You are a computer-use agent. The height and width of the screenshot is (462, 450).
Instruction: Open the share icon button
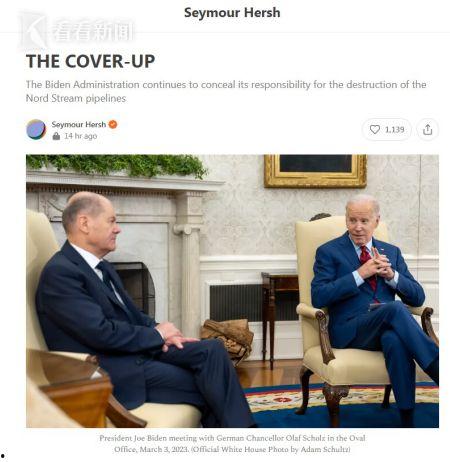click(428, 129)
